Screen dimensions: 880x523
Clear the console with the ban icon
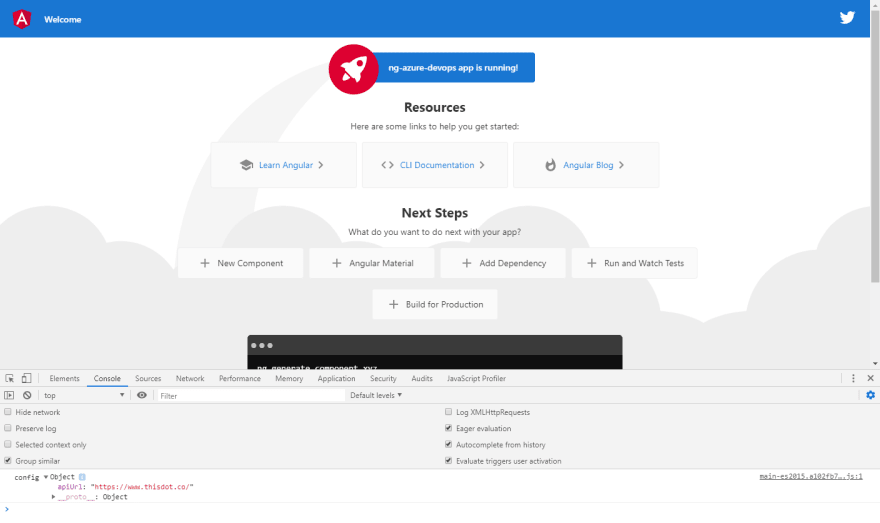click(x=27, y=395)
